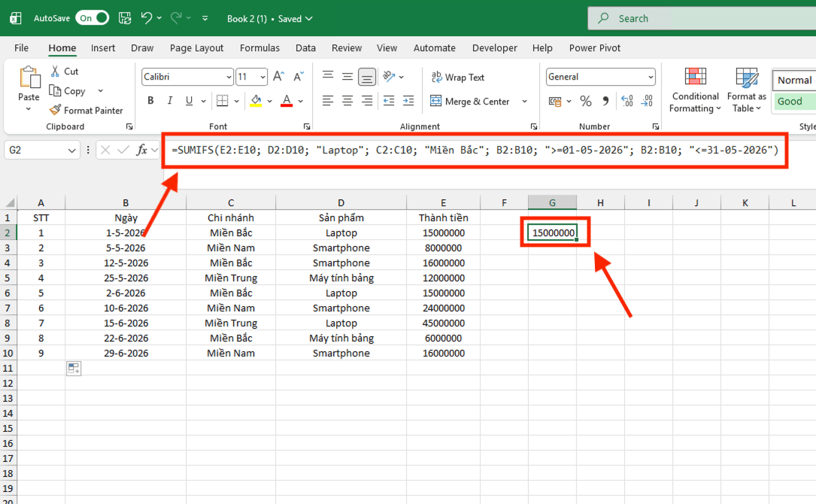Toggle Underline formatting
The image size is (816, 504).
tap(189, 101)
